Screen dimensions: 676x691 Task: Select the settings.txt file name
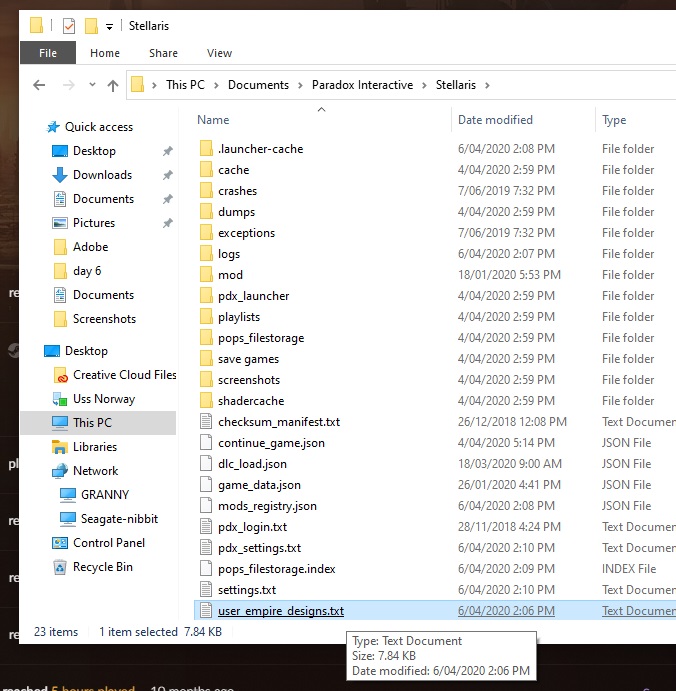pyautogui.click(x=247, y=590)
